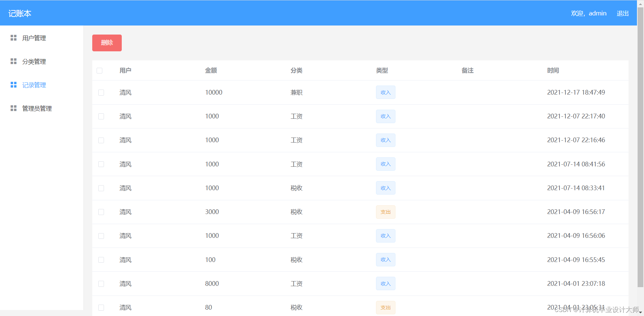Check the row dated 2021-12-17 18:47:49
This screenshot has height=316, width=644.
pos(101,93)
